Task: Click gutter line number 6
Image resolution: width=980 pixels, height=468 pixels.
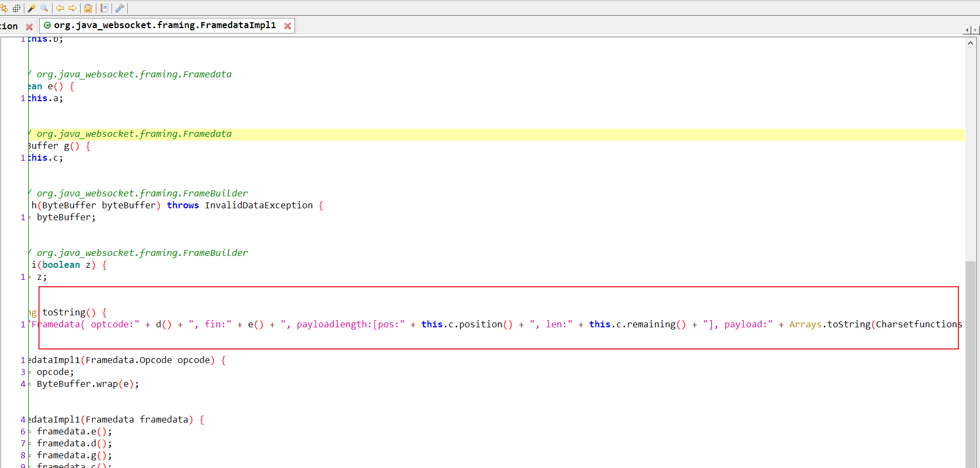Action: click(23, 431)
